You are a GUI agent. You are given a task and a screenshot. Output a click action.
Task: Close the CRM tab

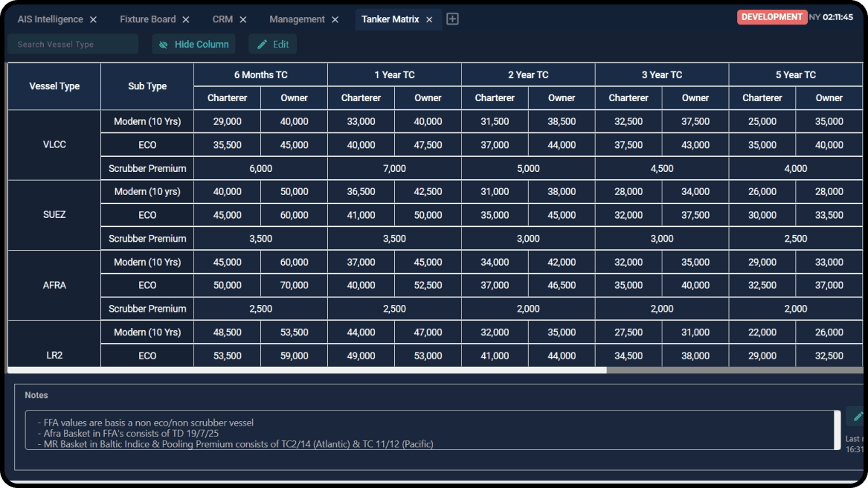pyautogui.click(x=243, y=19)
